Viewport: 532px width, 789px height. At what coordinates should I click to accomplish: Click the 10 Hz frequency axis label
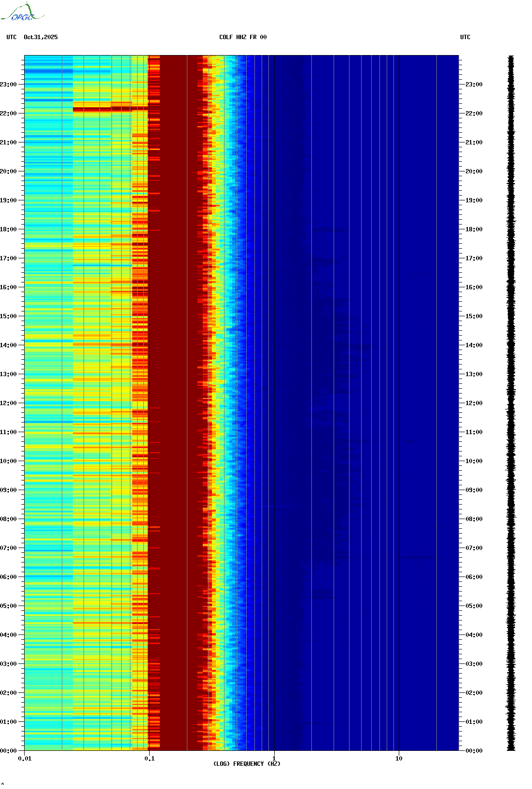(x=399, y=759)
